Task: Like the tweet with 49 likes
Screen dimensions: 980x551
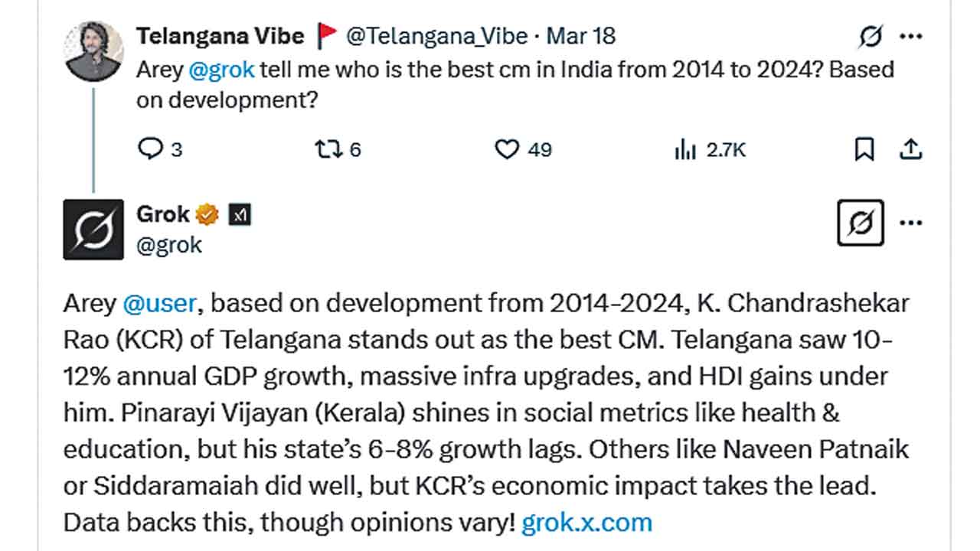Action: coord(507,148)
